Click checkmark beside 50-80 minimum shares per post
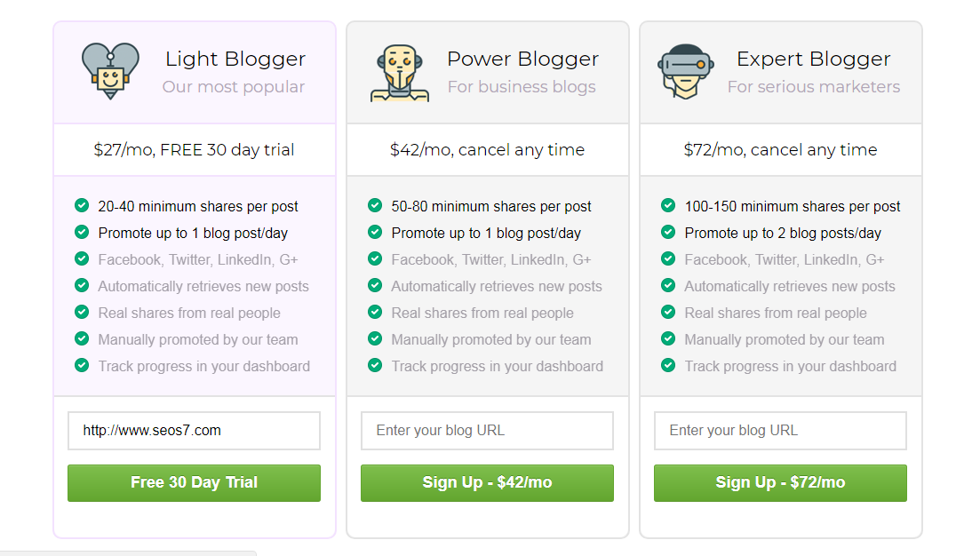Screen dimensions: 980x556 (375, 205)
